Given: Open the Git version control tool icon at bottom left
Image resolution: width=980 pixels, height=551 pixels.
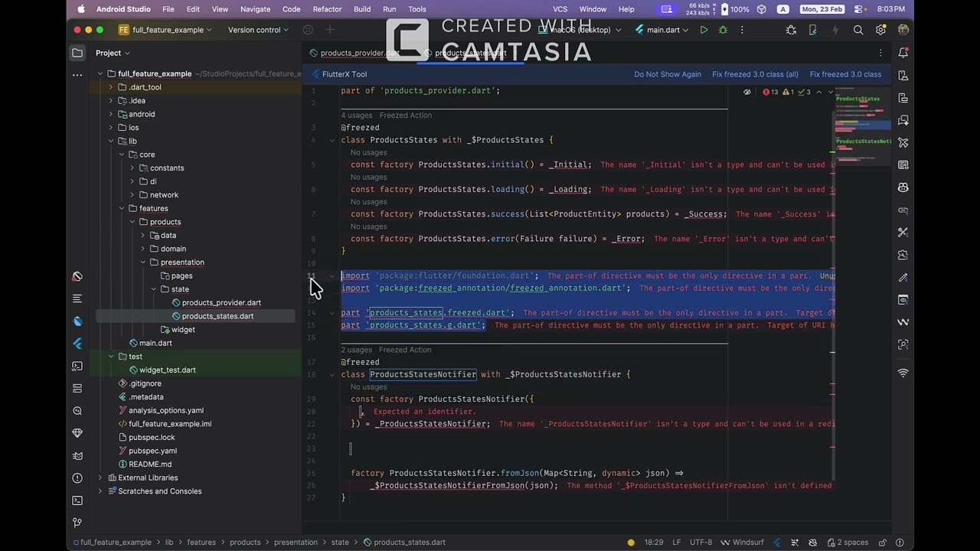Looking at the screenshot, I should point(77,523).
